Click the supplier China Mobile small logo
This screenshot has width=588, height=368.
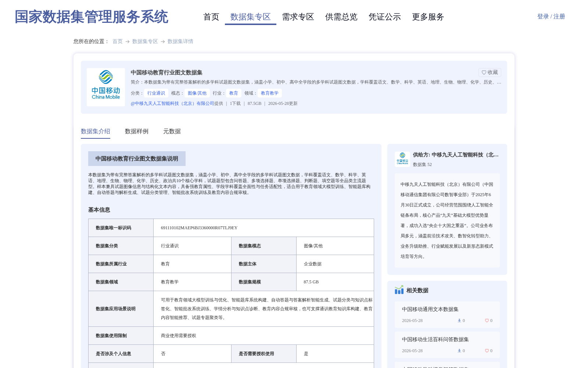[402, 159]
